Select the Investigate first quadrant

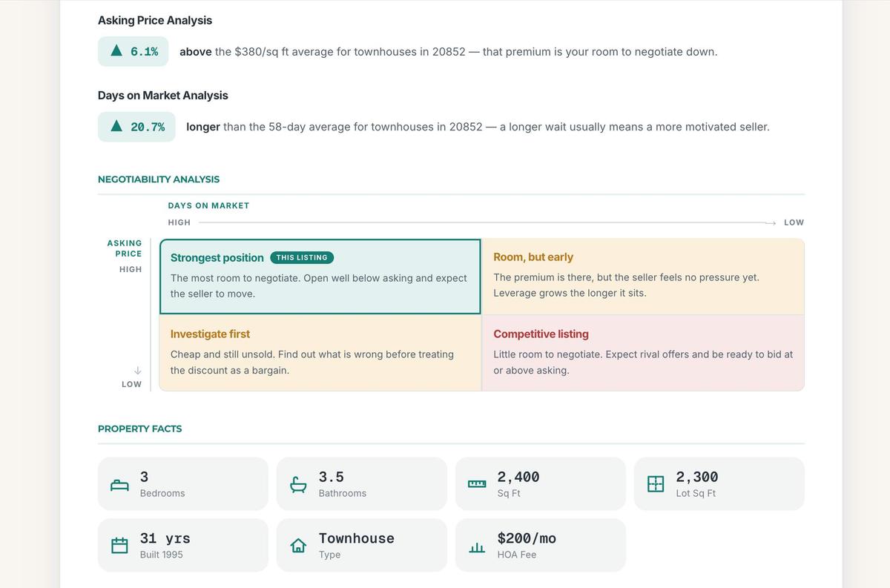point(320,353)
